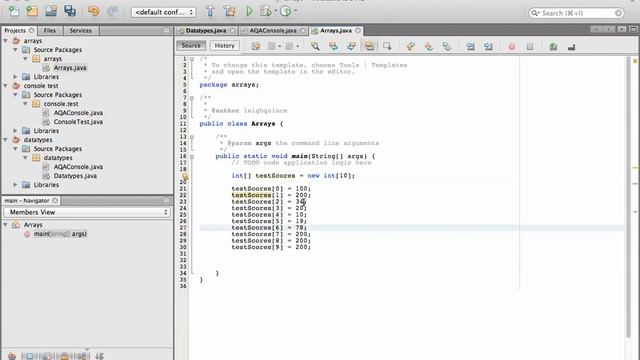
Task: Click the Previous Bookmark icon
Action: coord(411,46)
